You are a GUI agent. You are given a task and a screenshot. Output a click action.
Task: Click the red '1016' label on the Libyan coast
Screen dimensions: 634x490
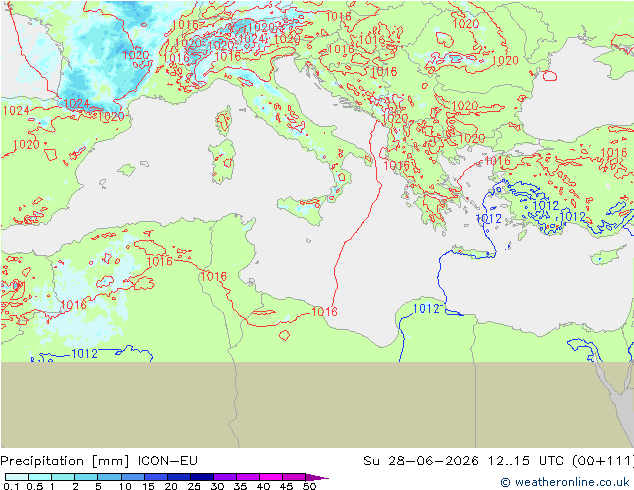(x=324, y=312)
